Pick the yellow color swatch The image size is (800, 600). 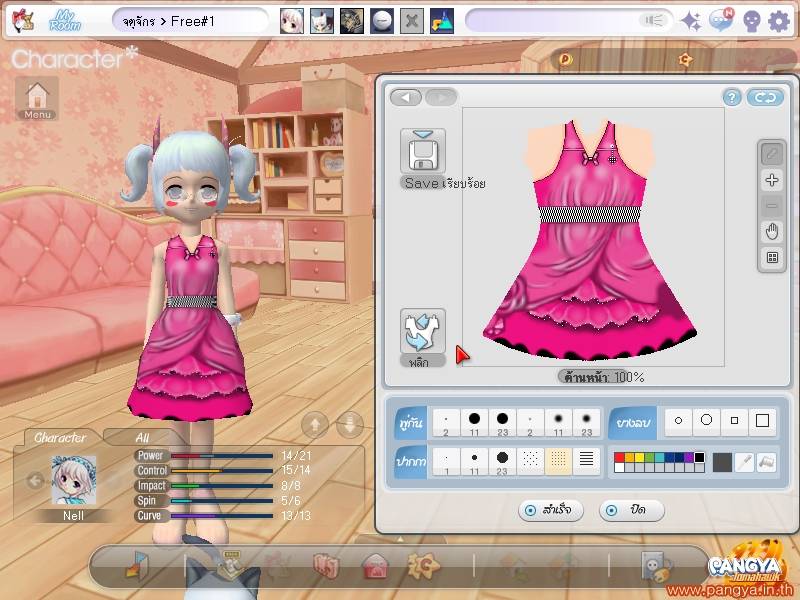(x=639, y=458)
